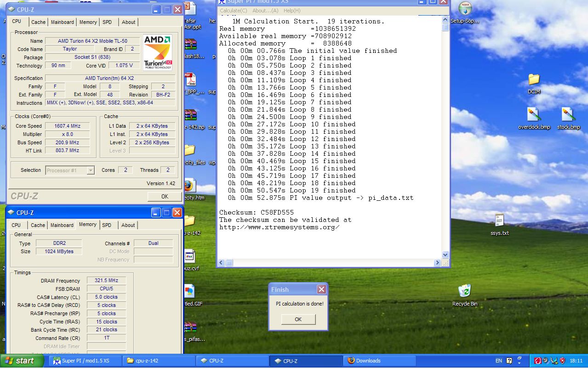Open the Setup-Sop... installer icon
Viewport: 588px width, 368px height.
pos(465,8)
